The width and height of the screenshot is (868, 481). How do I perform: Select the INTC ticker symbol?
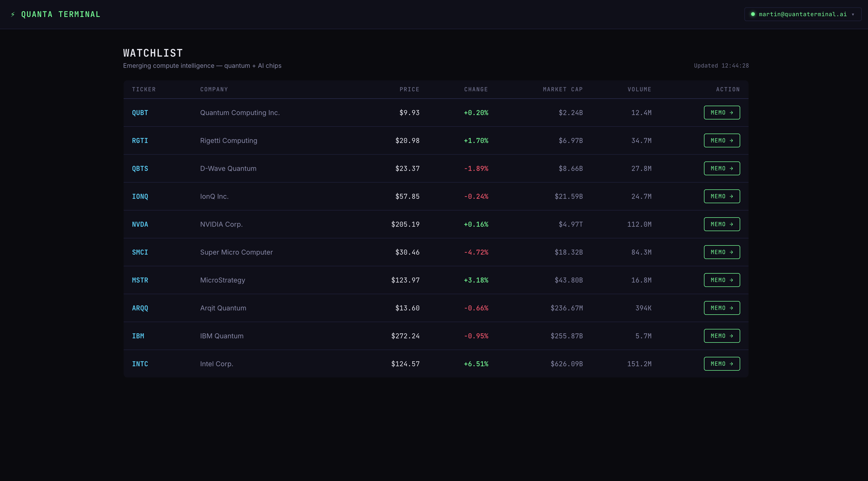140,364
